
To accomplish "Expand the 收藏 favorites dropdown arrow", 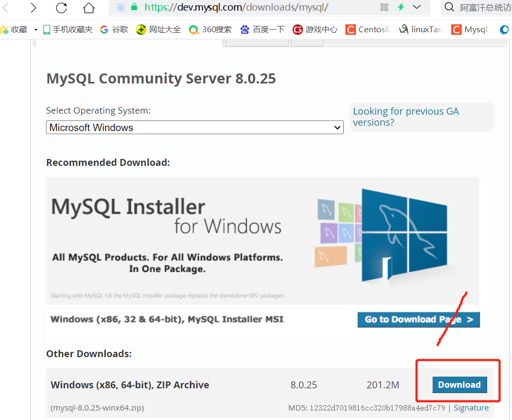I will [x=35, y=30].
